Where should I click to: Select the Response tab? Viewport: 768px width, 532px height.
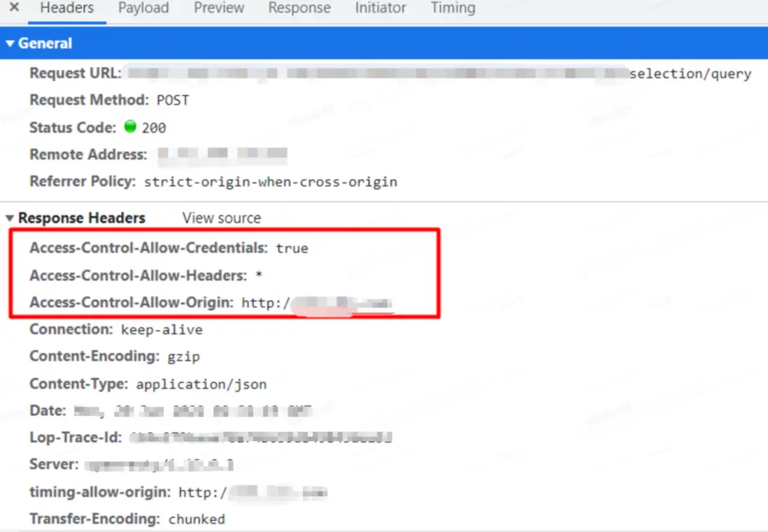pyautogui.click(x=299, y=8)
